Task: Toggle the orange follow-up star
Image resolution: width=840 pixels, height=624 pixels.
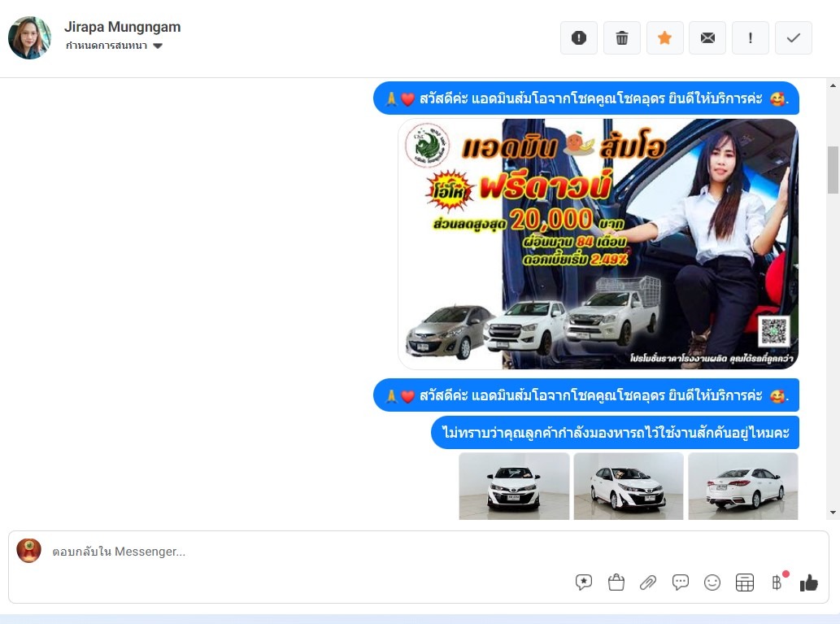Action: (x=665, y=38)
